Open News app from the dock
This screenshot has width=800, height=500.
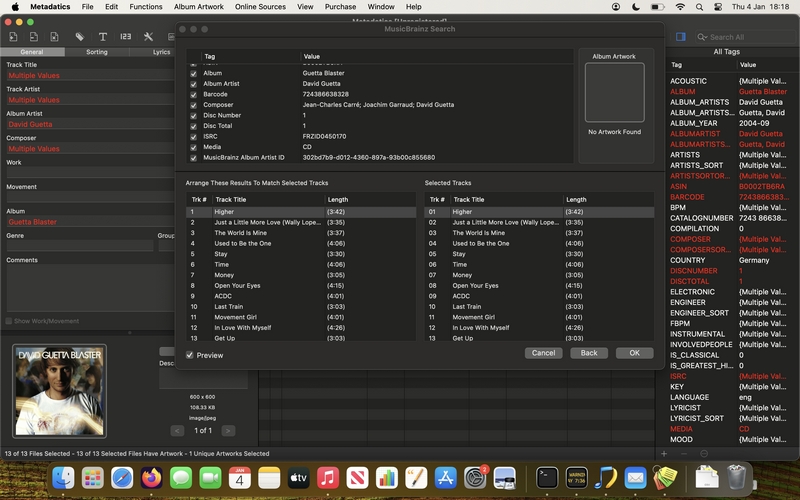357,478
